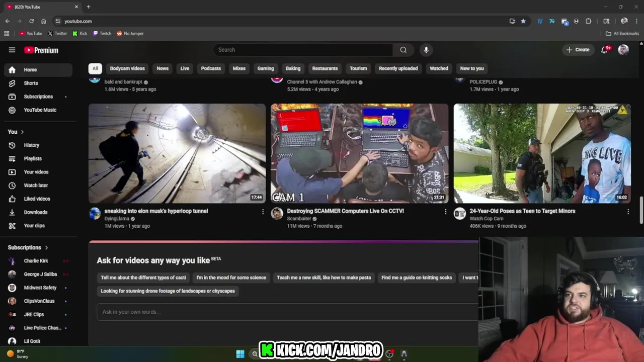This screenshot has height=362, width=644.
Task: Select the Podcasts filter chip
Action: 211,68
